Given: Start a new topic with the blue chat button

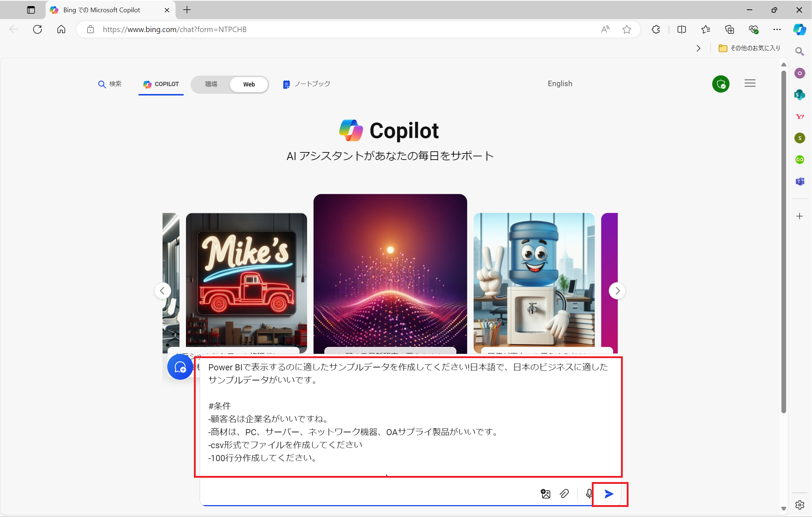Looking at the screenshot, I should click(180, 367).
